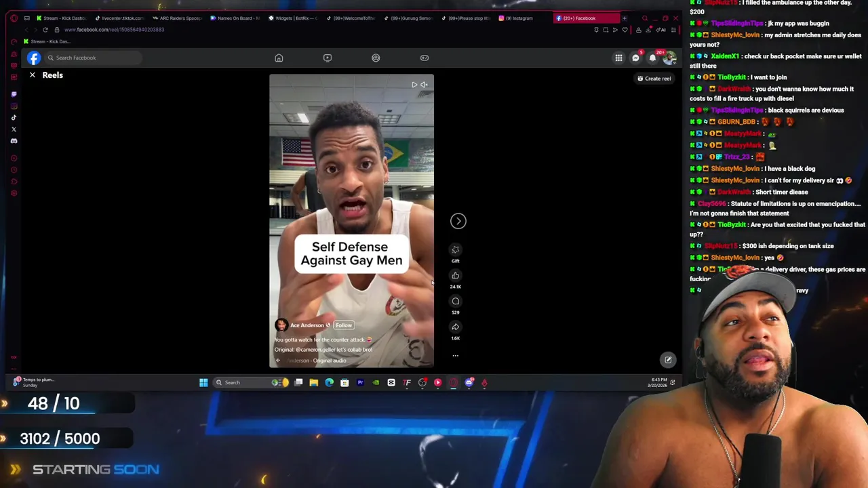Open the reel three-dots more menu
The width and height of the screenshot is (868, 488).
pyautogui.click(x=456, y=355)
